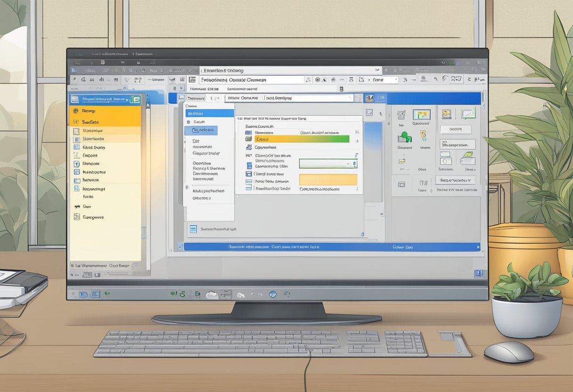Click the pencil edit icon in right panel

tap(401, 115)
